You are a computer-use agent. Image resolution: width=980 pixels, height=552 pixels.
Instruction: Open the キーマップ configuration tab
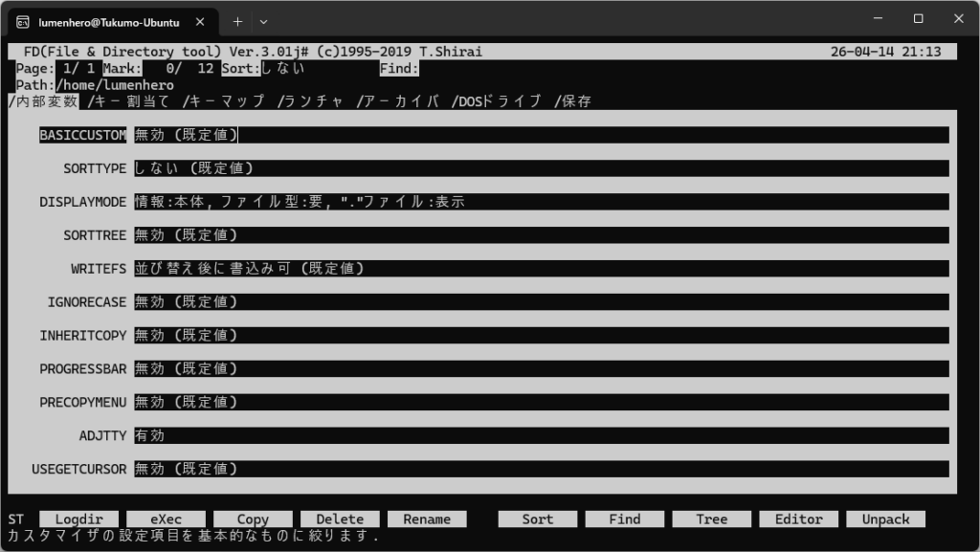[224, 99]
